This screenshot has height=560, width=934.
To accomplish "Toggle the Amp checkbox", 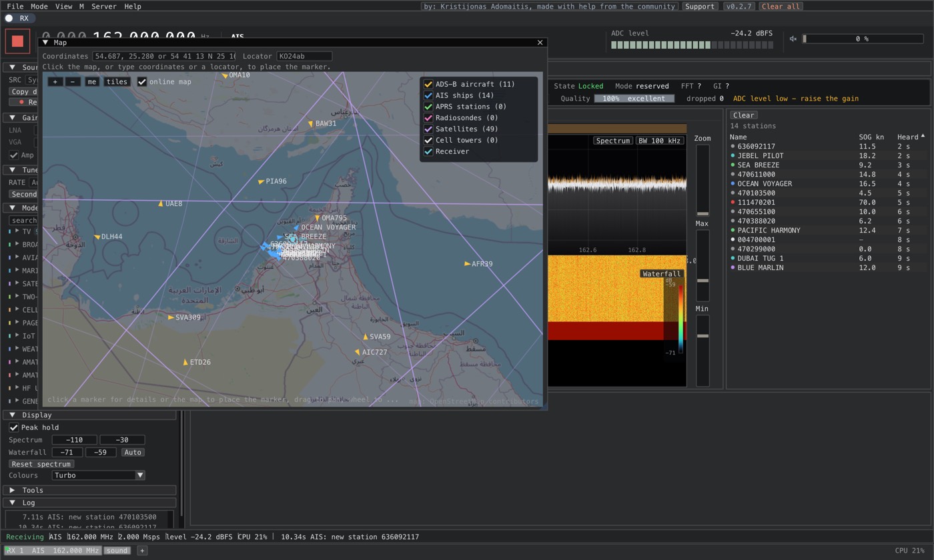I will (x=13, y=155).
